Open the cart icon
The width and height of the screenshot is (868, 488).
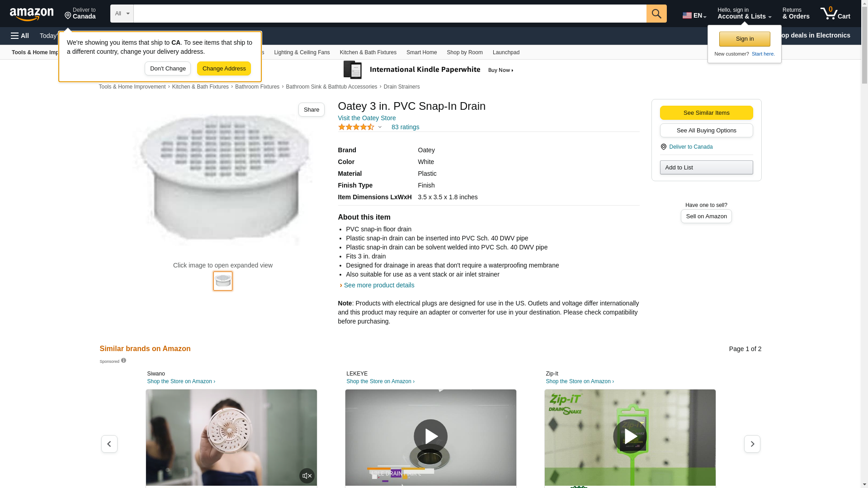[x=835, y=14]
